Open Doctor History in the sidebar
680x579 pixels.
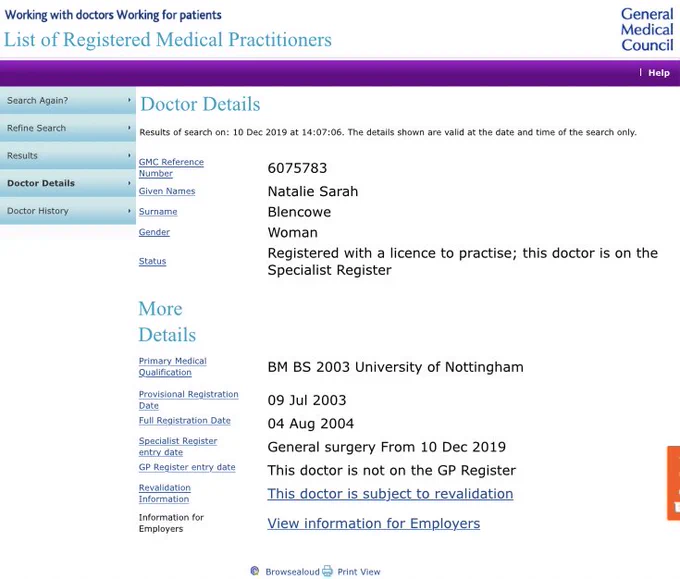click(x=68, y=211)
